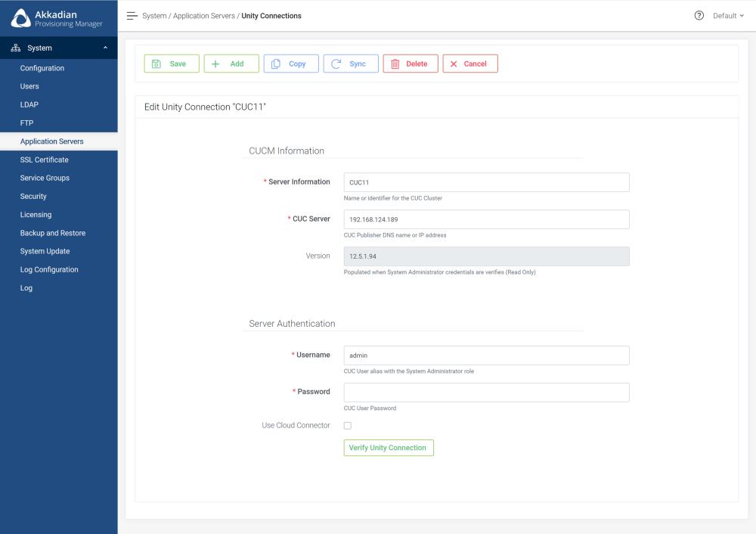Open the Default dropdown in the header
756x534 pixels.
point(728,15)
